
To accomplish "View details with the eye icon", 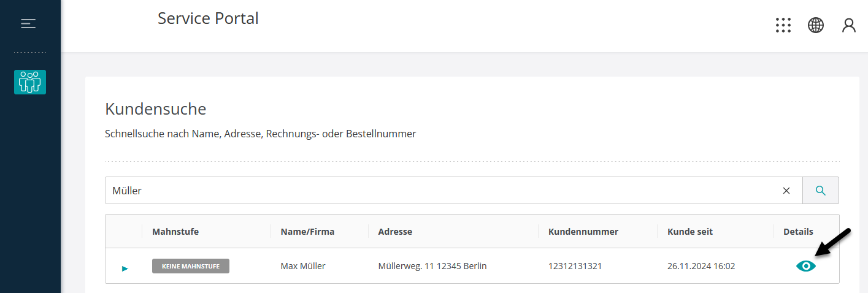I will [x=806, y=266].
